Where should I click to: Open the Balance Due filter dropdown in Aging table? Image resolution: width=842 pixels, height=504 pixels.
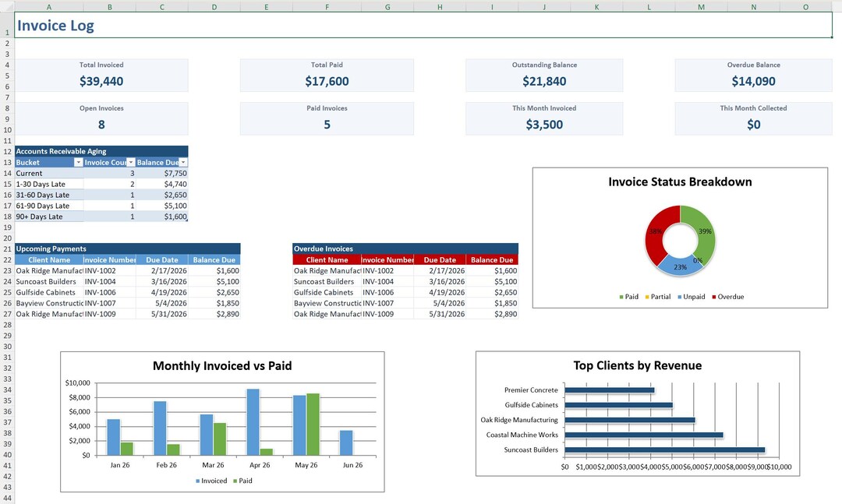point(183,162)
